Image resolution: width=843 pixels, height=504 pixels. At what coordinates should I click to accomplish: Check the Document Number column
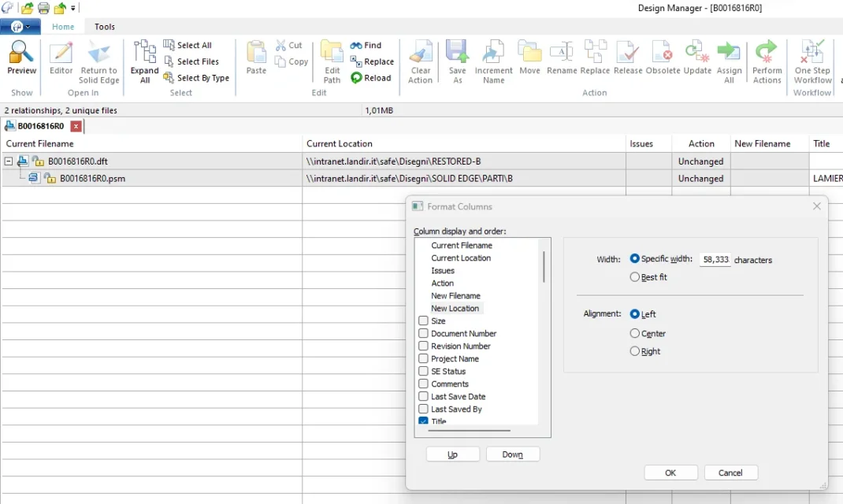coord(424,334)
